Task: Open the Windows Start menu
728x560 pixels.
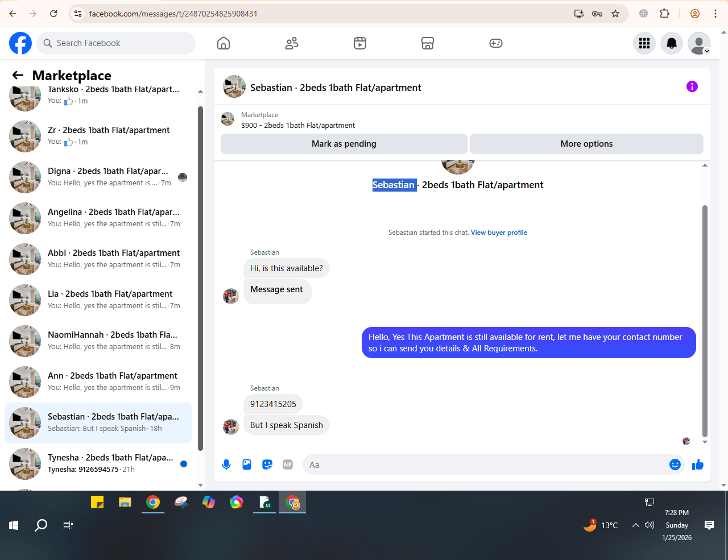Action: pyautogui.click(x=14, y=525)
